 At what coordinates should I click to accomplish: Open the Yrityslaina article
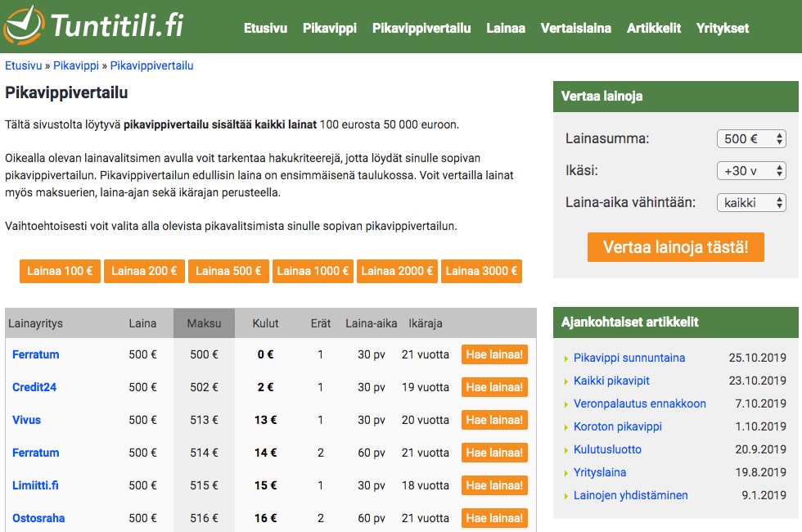[599, 473]
